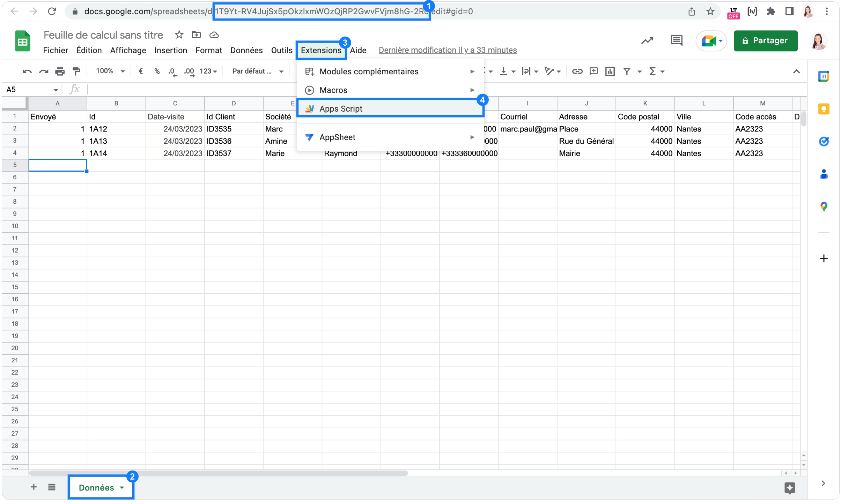Collapse the toolbar header chevron
This screenshot has width=841, height=504.
coord(796,72)
